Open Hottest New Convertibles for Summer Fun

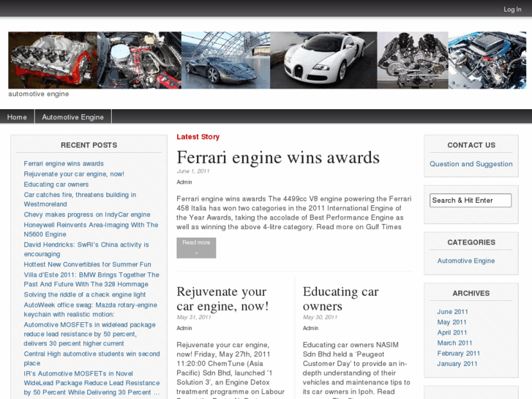tap(88, 264)
